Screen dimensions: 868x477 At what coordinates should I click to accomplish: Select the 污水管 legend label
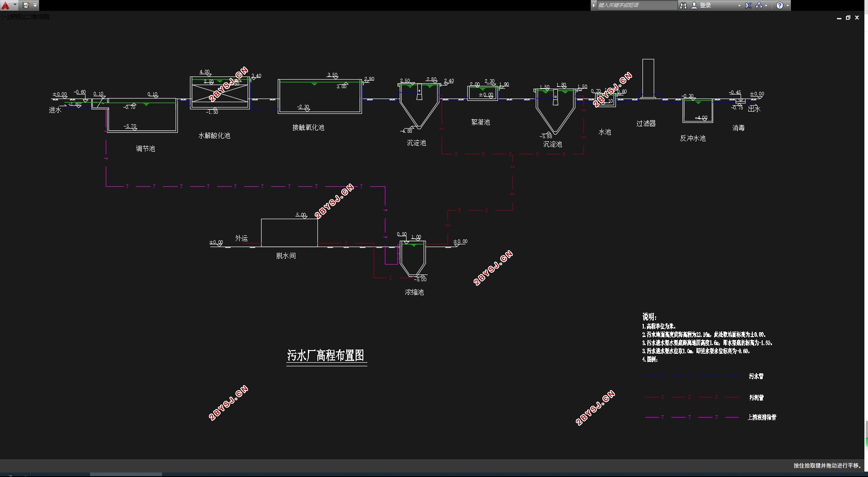click(756, 376)
